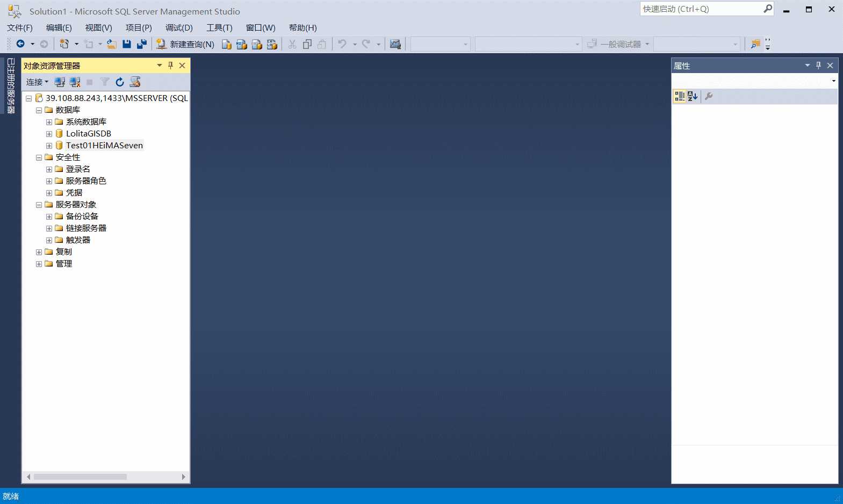Click the Copy icon in toolbar
This screenshot has height=504, width=843.
coord(307,44)
